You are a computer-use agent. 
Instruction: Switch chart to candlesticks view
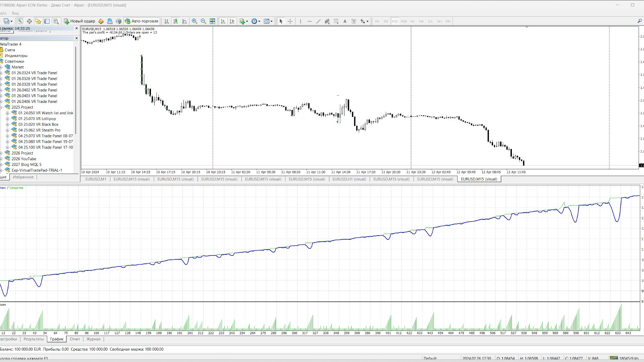(175, 21)
